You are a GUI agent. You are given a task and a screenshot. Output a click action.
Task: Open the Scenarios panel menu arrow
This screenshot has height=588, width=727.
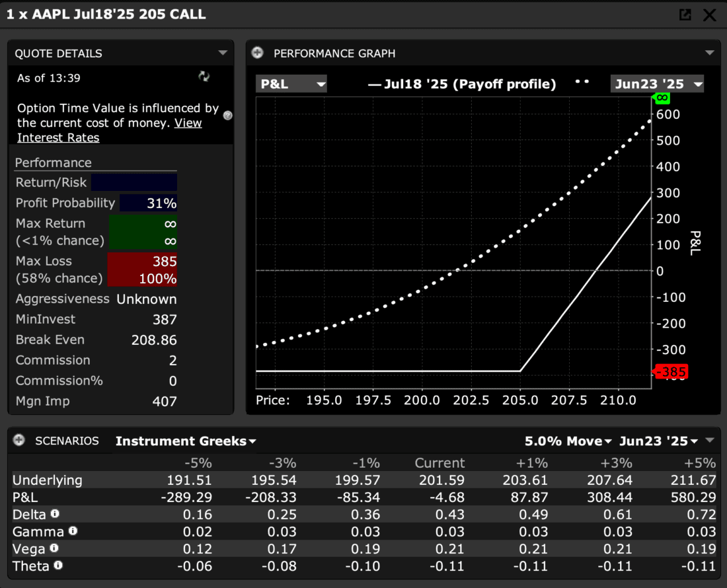tap(710, 440)
